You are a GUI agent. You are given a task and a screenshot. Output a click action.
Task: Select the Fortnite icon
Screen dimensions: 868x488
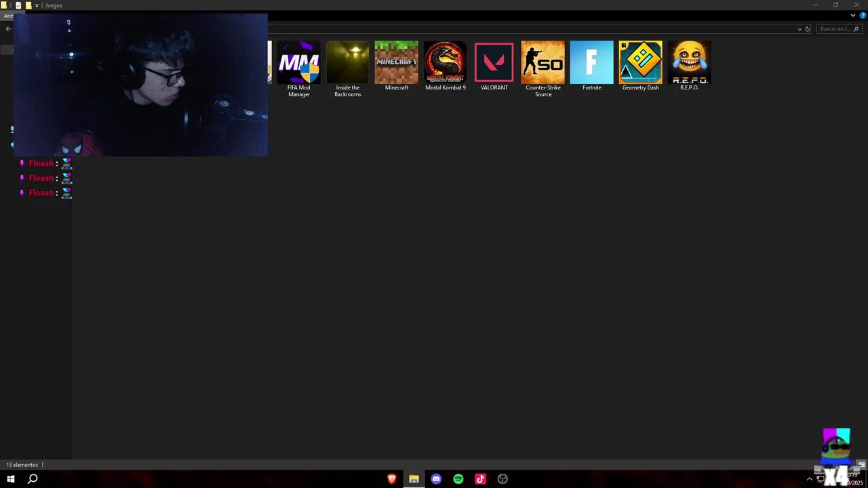[592, 62]
